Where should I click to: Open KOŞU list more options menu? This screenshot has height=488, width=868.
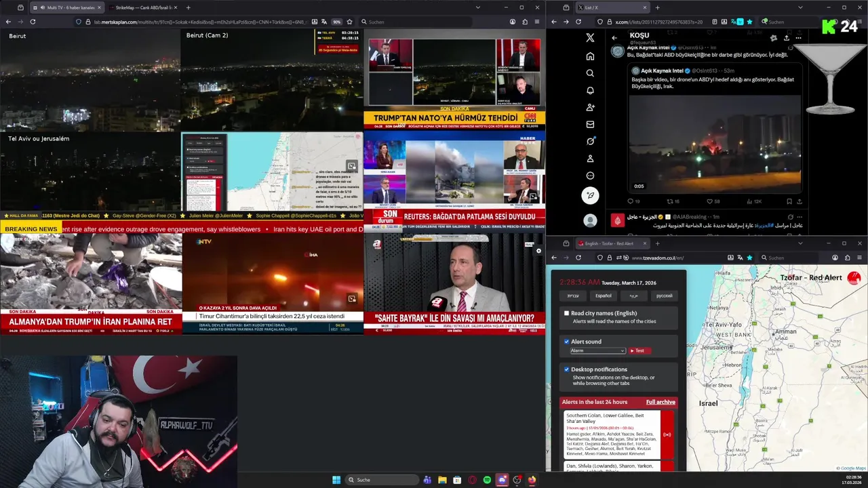(x=798, y=38)
